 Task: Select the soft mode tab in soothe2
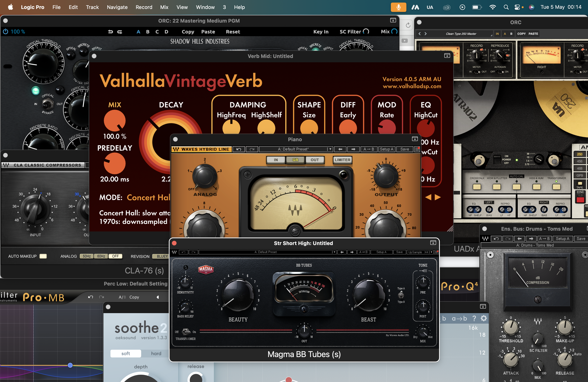pyautogui.click(x=126, y=353)
